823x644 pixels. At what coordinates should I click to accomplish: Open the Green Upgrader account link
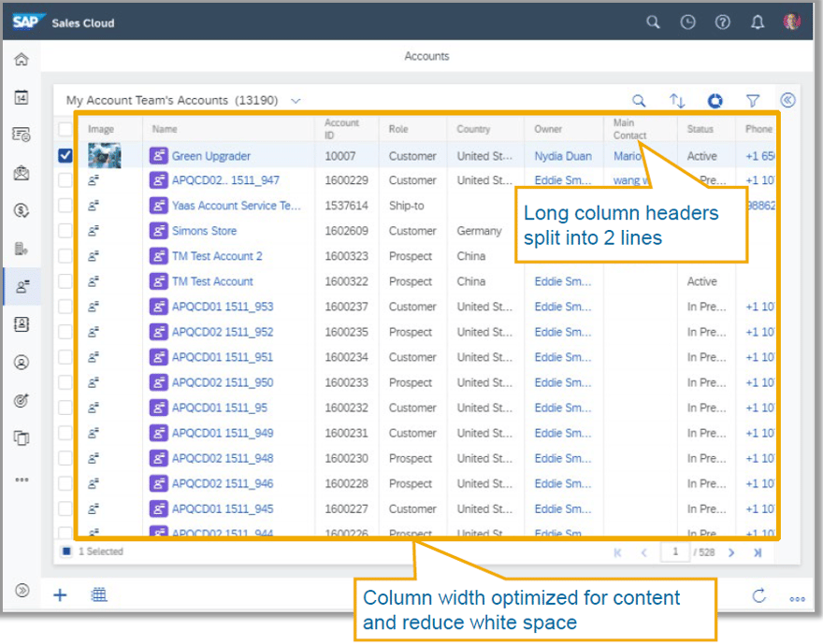pos(211,156)
